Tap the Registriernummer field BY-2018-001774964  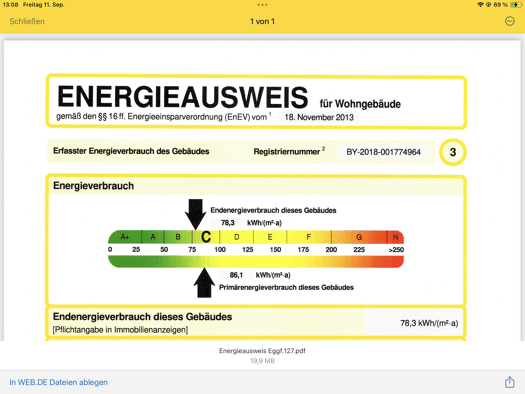(x=383, y=152)
